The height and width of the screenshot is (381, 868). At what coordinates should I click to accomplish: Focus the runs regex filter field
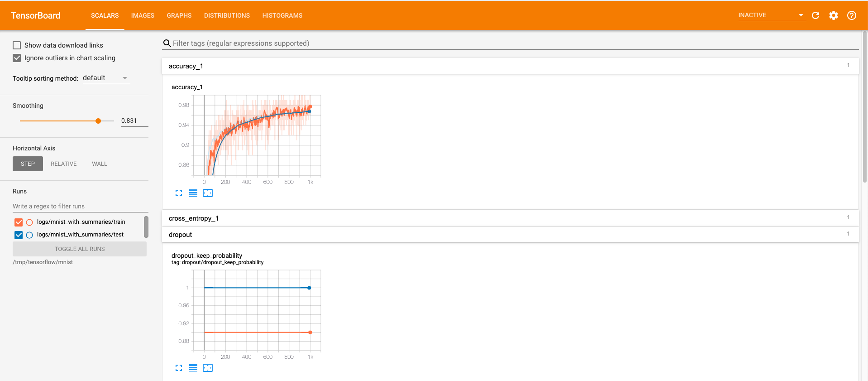[80, 206]
